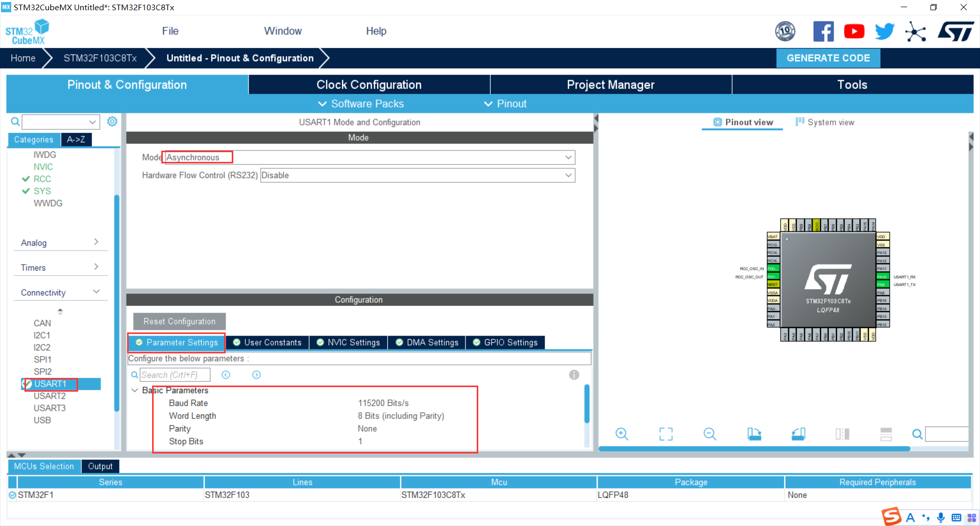Show the Output panel tab

tap(100, 466)
